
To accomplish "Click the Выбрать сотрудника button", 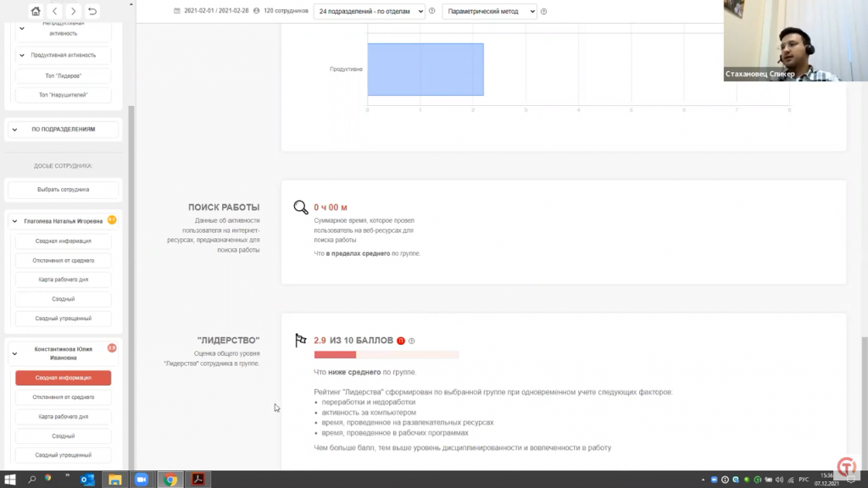I will [63, 190].
